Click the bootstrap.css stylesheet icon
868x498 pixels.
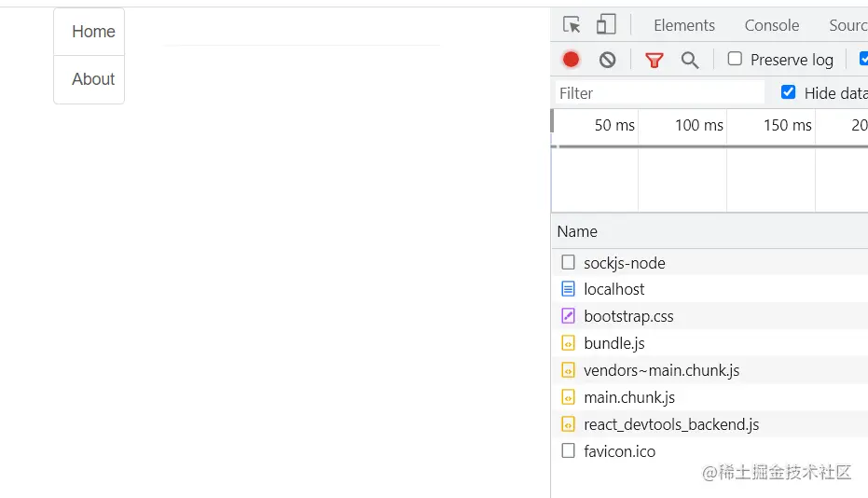[x=568, y=316]
